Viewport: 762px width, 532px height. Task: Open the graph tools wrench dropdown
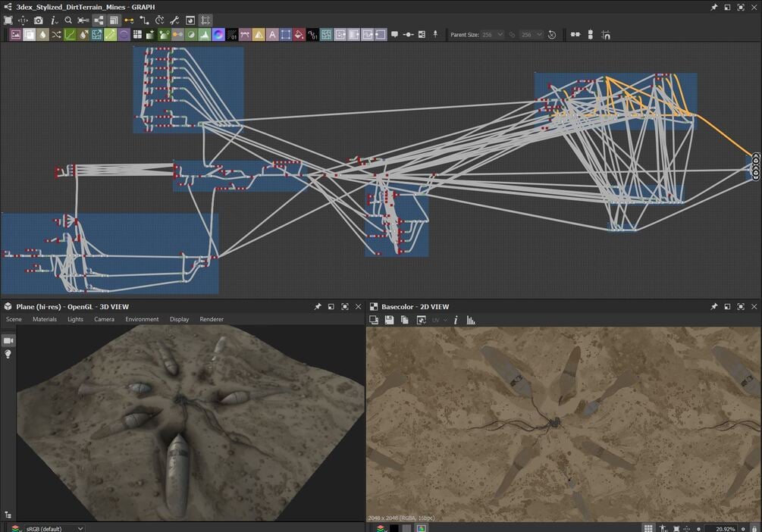[174, 20]
